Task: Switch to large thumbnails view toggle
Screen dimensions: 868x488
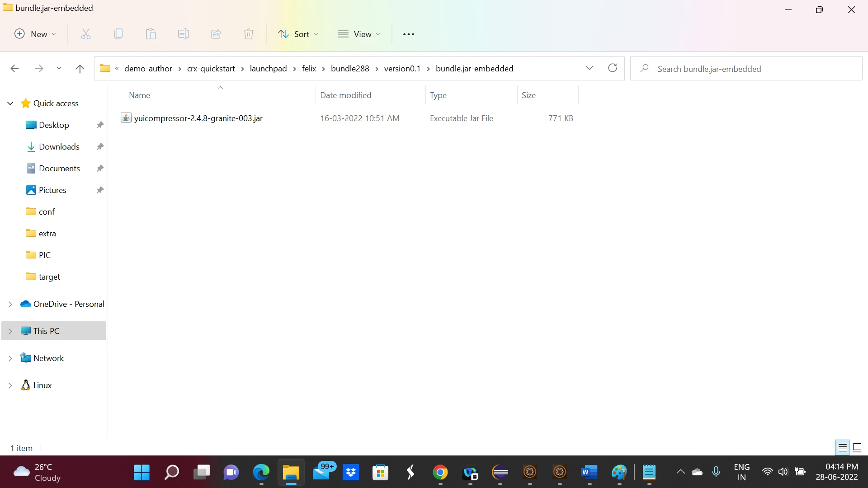Action: point(857,448)
